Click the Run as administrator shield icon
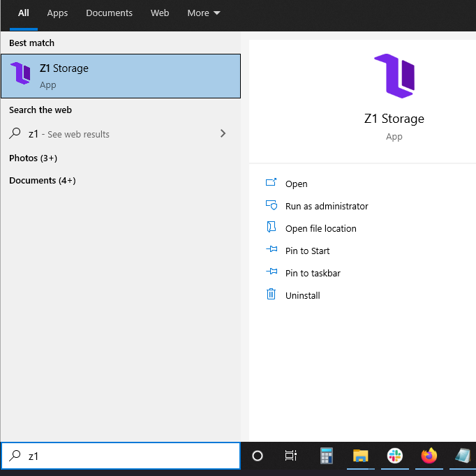Screen dimensions: 476x476 coord(271,205)
